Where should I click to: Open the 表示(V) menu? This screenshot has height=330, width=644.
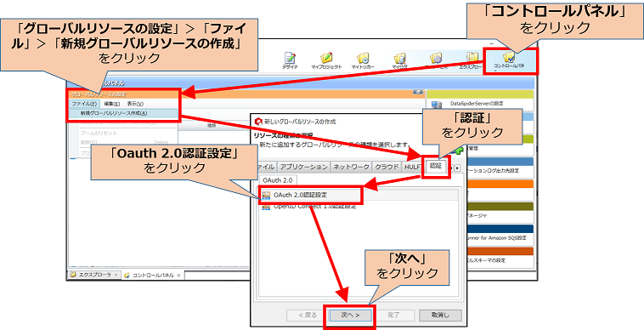pos(135,104)
